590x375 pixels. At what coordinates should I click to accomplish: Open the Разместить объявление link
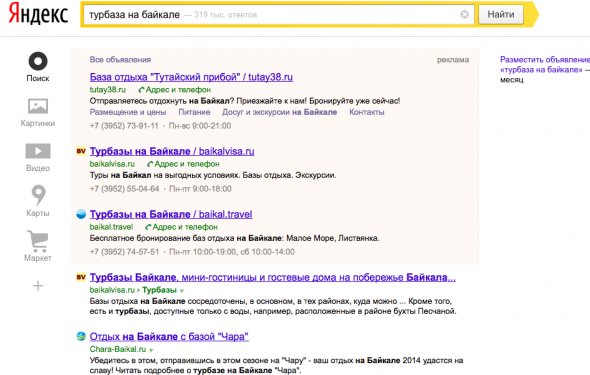pyautogui.click(x=545, y=59)
